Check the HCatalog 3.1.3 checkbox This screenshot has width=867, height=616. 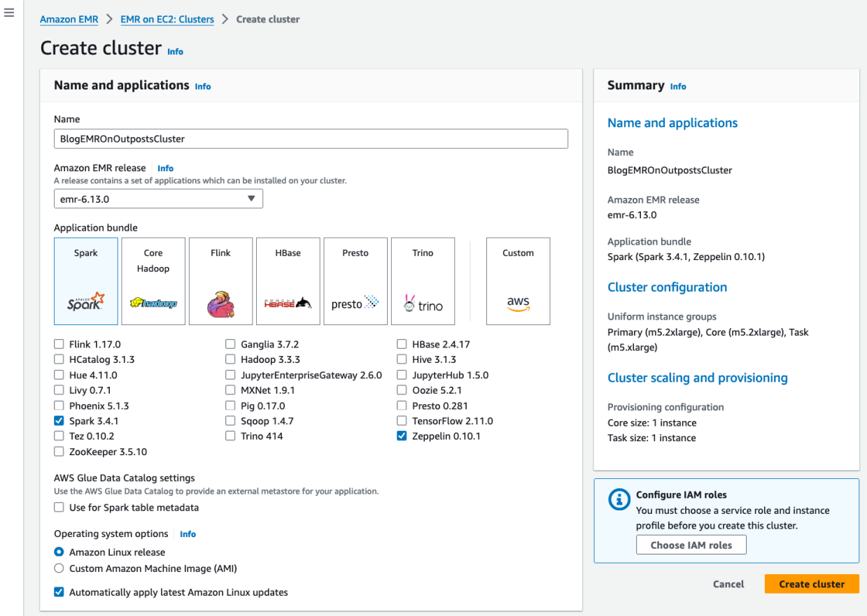click(x=59, y=359)
